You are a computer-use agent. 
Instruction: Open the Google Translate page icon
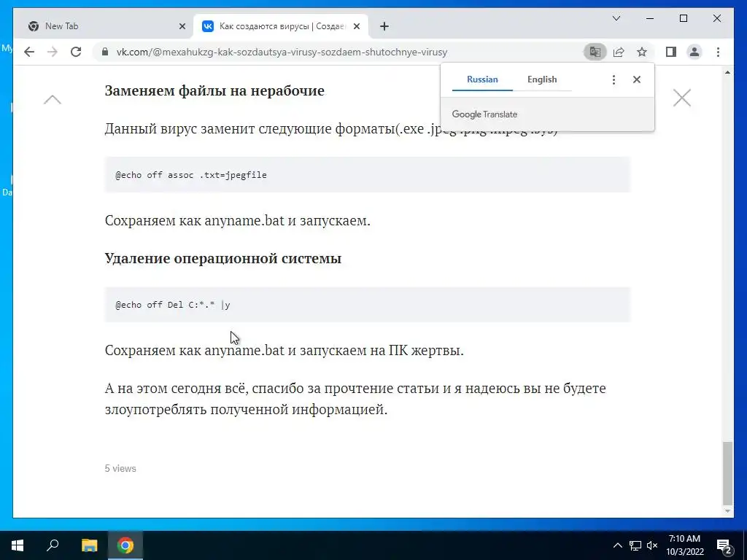tap(595, 52)
